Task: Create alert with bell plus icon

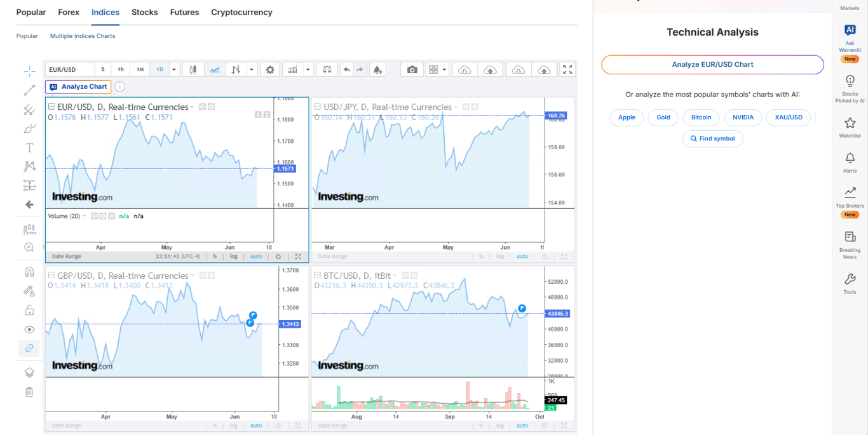Action: (x=378, y=70)
